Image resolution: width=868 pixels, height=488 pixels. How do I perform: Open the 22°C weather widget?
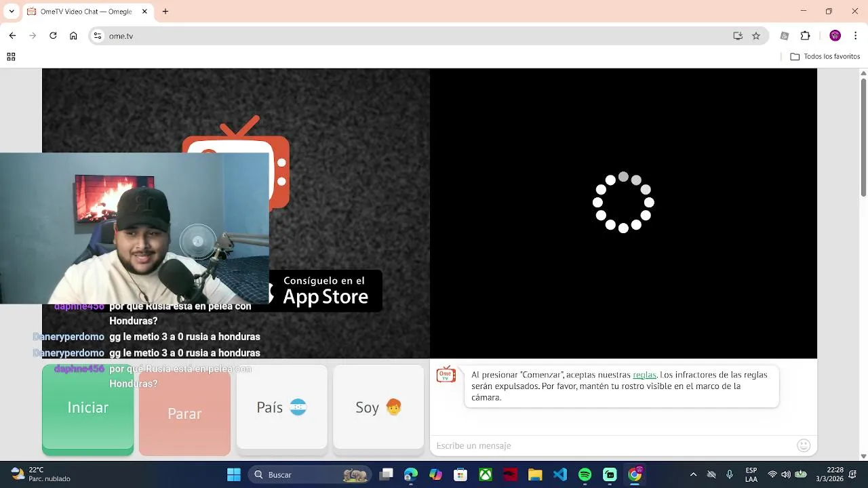(x=41, y=474)
